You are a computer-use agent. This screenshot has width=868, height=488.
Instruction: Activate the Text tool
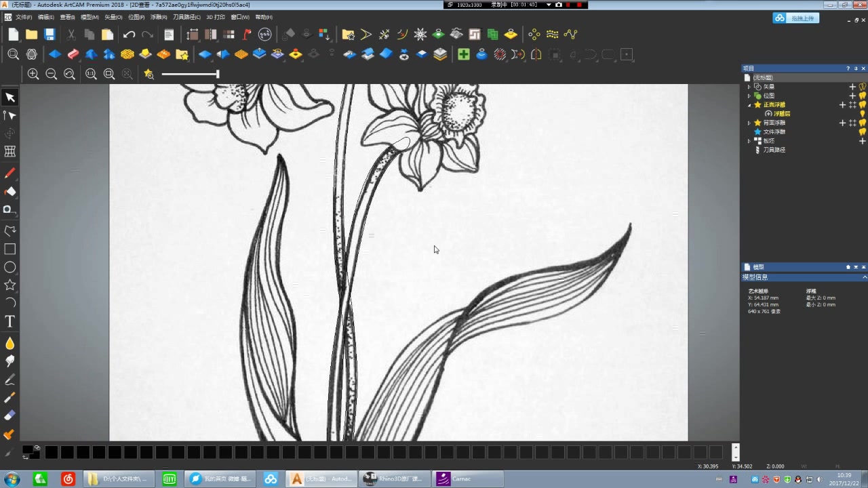click(10, 321)
